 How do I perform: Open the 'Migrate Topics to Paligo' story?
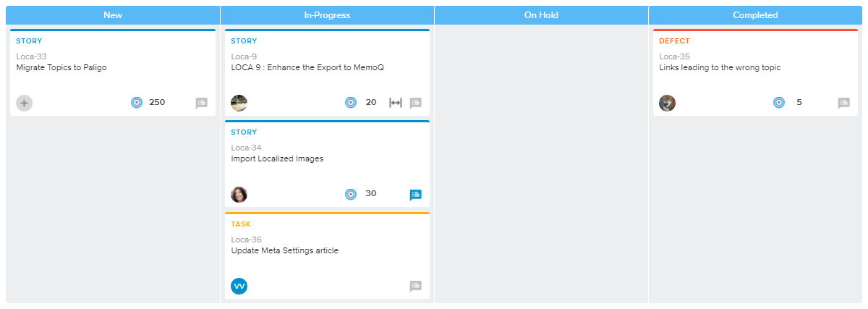tap(61, 67)
